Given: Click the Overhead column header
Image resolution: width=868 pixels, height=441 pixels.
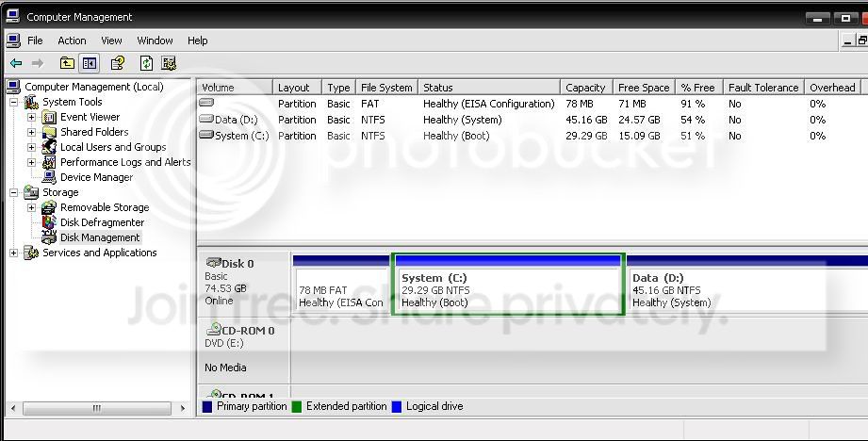Looking at the screenshot, I should coord(833,88).
